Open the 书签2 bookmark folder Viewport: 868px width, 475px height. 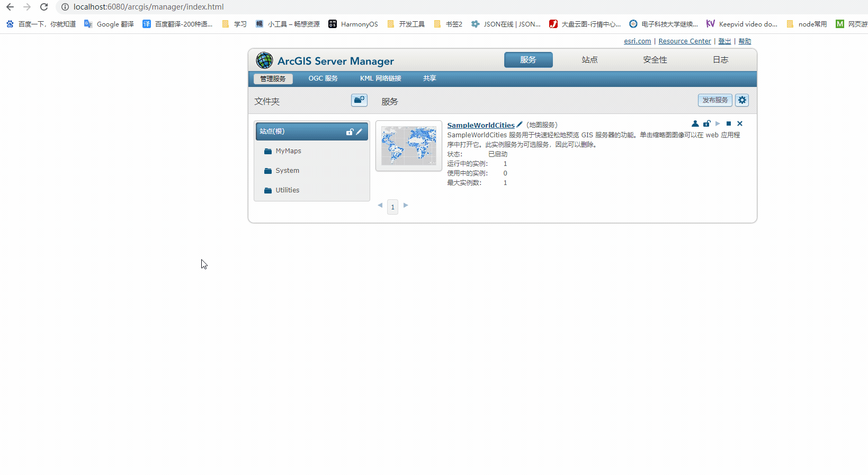tap(448, 24)
